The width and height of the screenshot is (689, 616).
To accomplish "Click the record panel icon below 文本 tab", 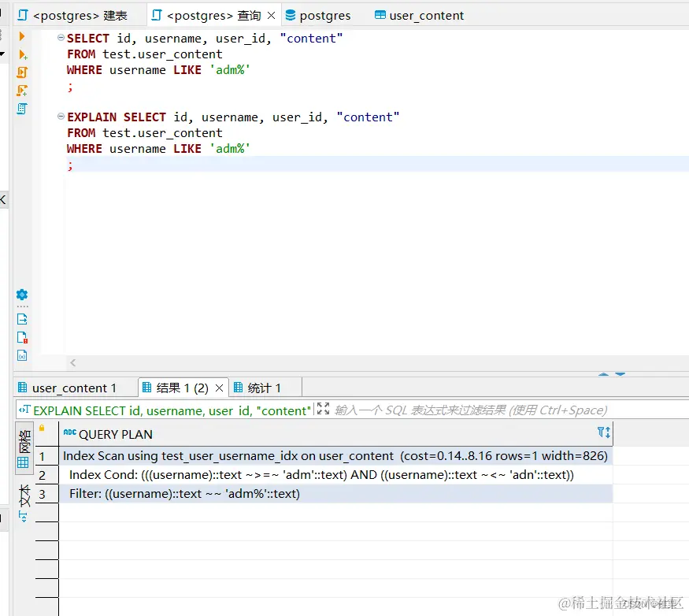I will tap(23, 517).
